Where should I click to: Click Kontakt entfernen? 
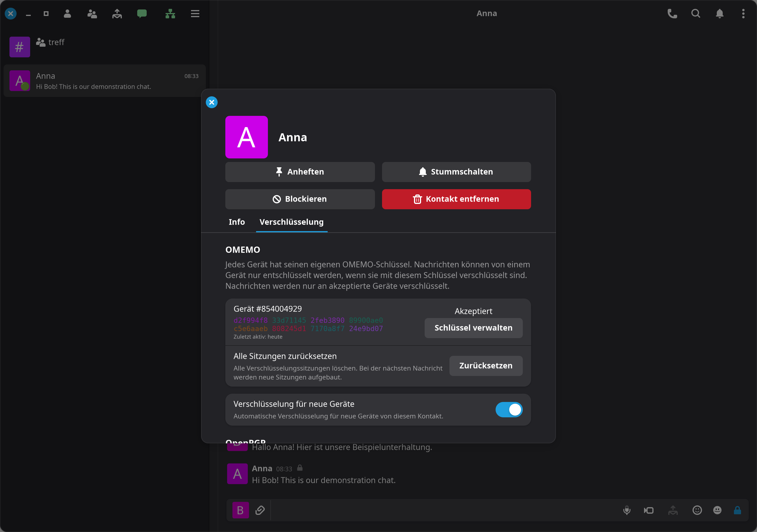[456, 199]
